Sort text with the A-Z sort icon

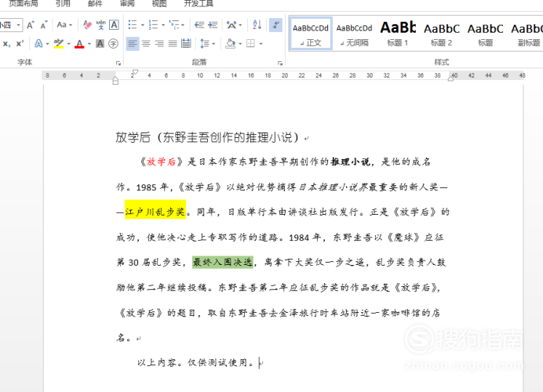tap(257, 25)
